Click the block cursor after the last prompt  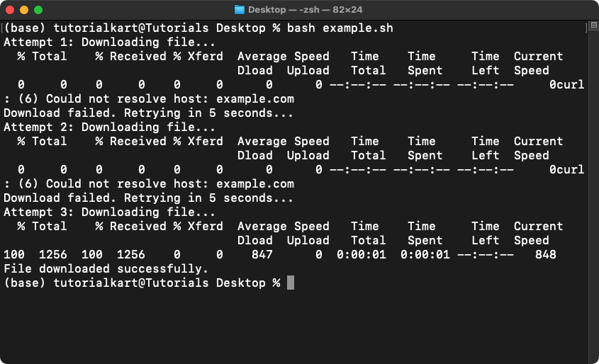(291, 283)
